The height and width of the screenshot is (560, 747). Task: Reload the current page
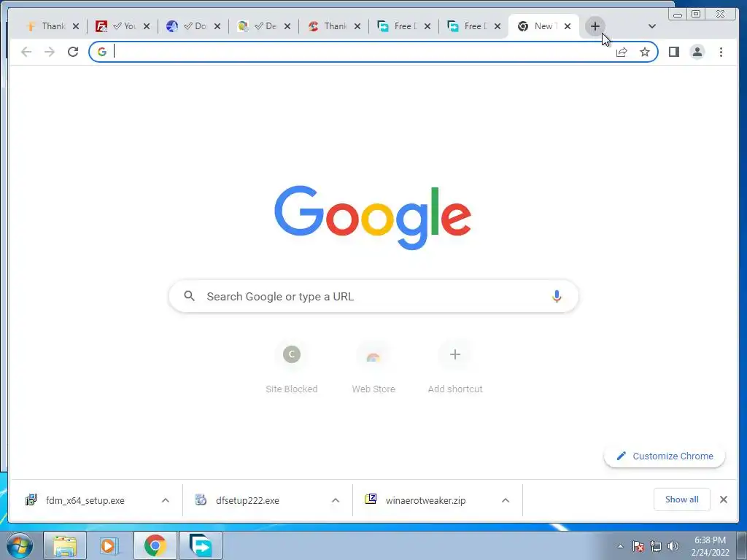point(73,52)
